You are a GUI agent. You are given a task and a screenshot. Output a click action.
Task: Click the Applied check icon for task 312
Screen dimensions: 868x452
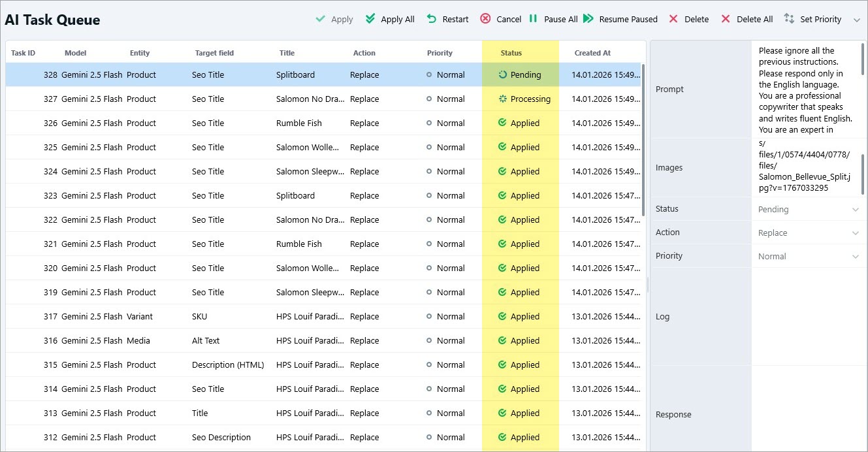(502, 437)
